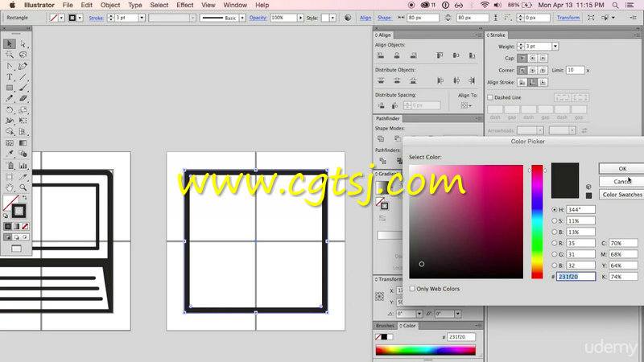Image resolution: width=644 pixels, height=362 pixels.
Task: Select the Pathfinder panel tab
Action: pyautogui.click(x=388, y=118)
